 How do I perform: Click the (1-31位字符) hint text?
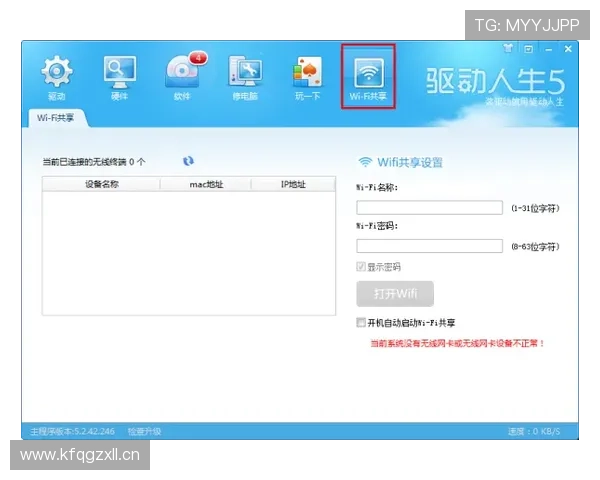[x=535, y=208]
